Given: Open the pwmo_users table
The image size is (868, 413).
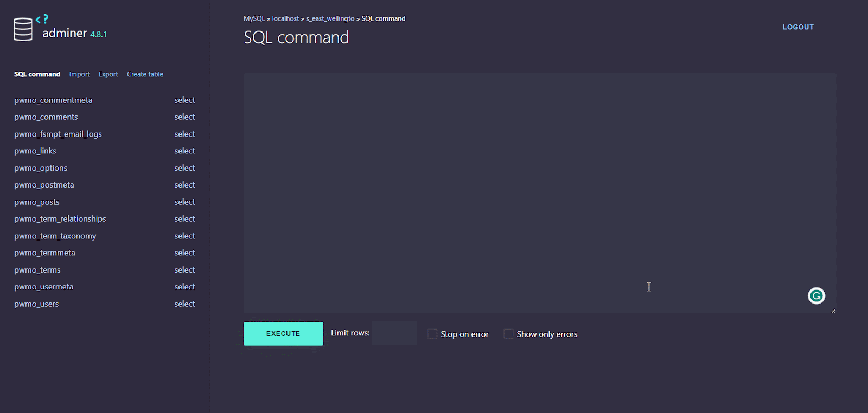Looking at the screenshot, I should [x=36, y=304].
